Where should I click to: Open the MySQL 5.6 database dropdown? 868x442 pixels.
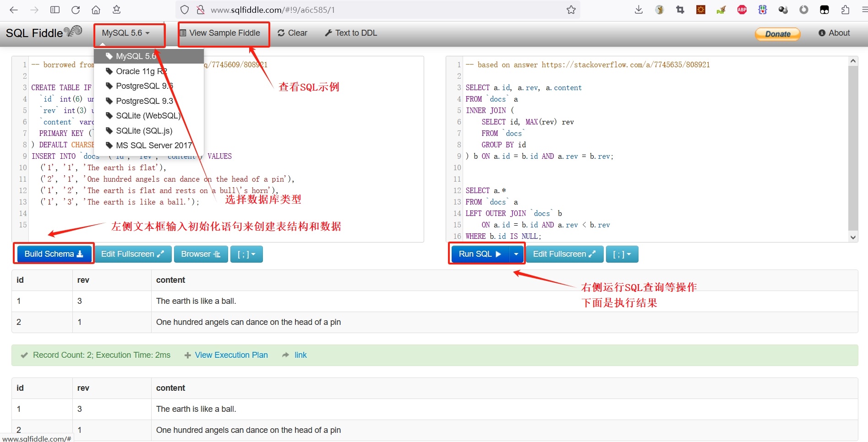point(126,33)
